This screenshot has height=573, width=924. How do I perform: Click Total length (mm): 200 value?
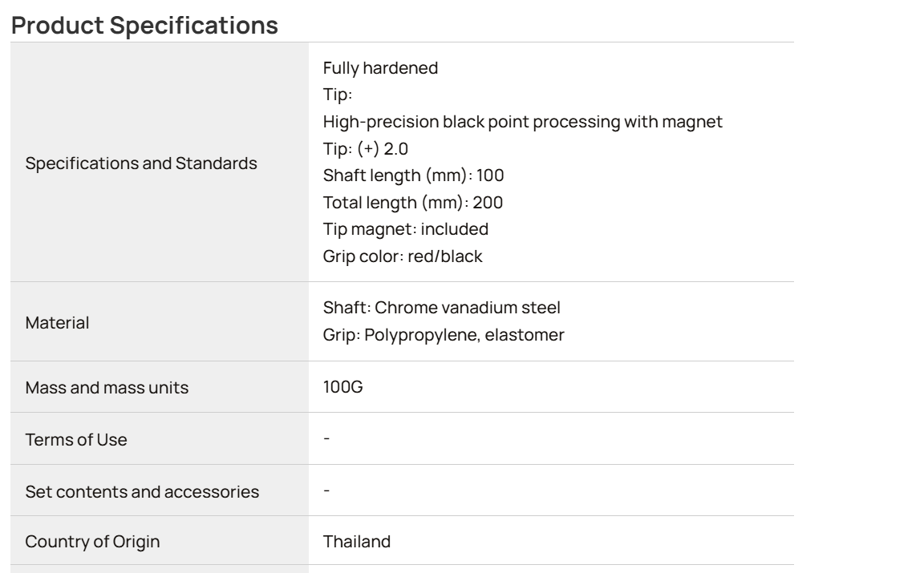click(412, 202)
